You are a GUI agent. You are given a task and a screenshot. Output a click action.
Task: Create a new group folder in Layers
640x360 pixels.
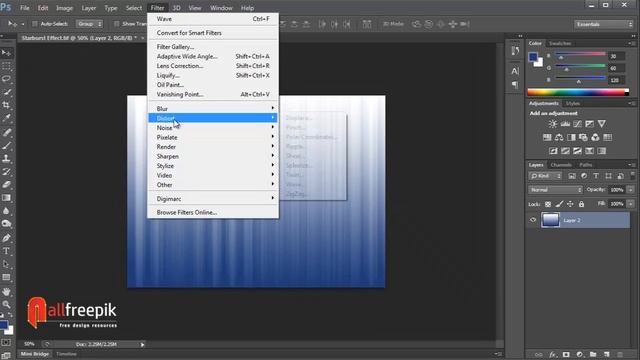tap(593, 354)
